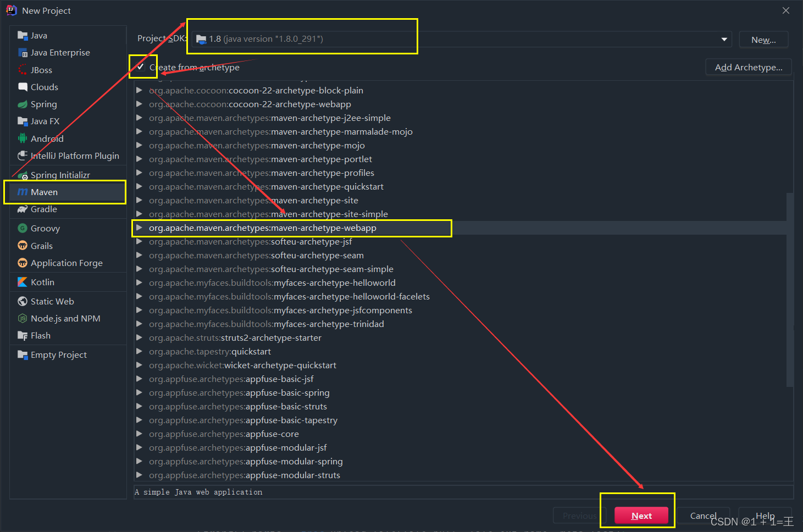Image resolution: width=803 pixels, height=532 pixels.
Task: Expand the maven-archetype-j2ee-simple node
Action: (139, 118)
